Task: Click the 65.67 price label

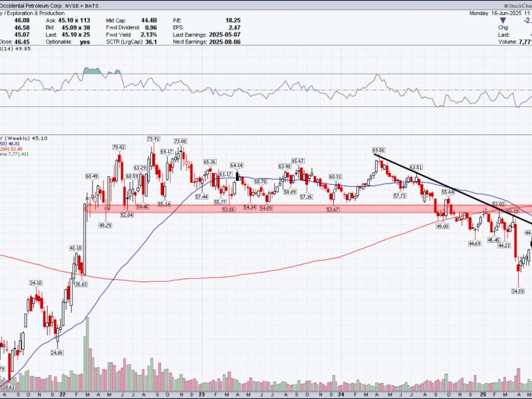Action: click(297, 161)
